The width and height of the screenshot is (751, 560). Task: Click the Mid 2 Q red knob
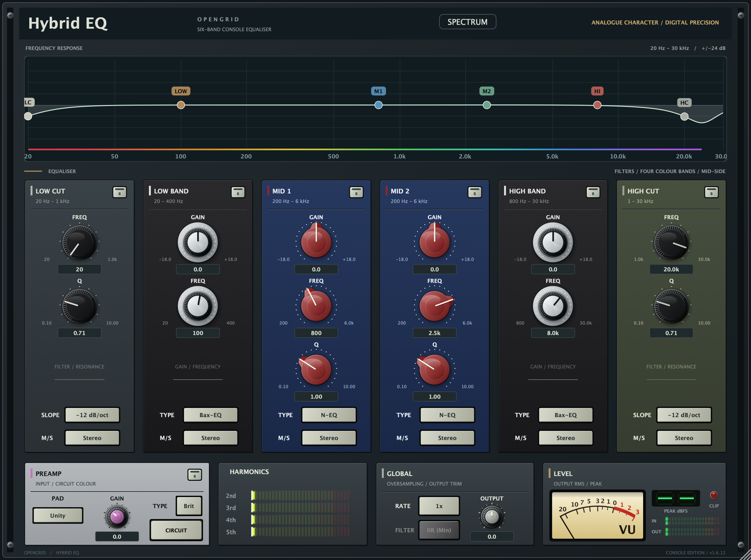[434, 369]
